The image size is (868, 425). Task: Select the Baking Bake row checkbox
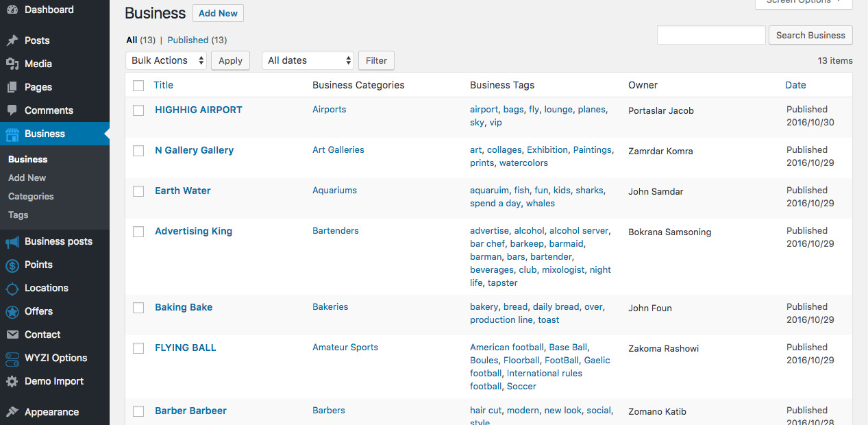pos(138,308)
